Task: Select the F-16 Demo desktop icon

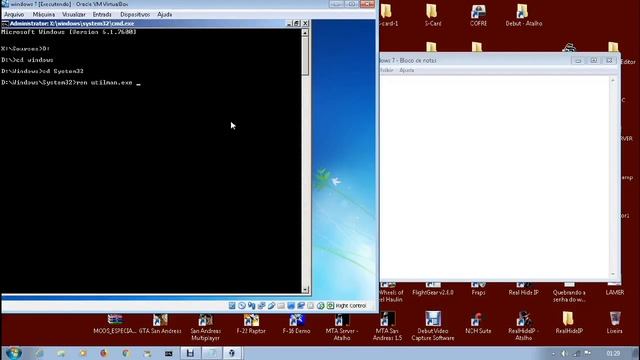Action: 296,324
